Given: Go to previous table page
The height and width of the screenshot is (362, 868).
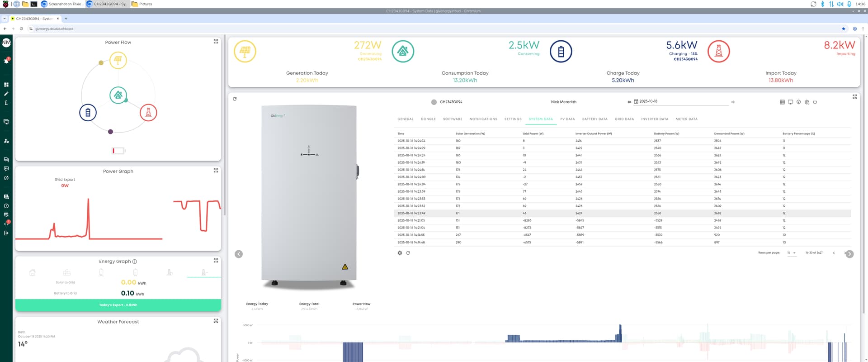Looking at the screenshot, I should tap(834, 253).
